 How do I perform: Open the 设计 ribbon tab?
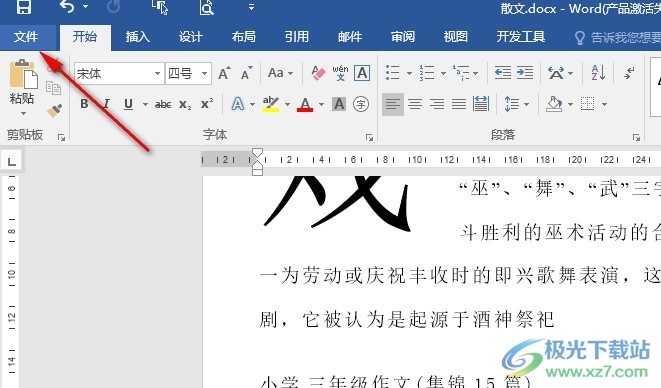click(x=191, y=37)
